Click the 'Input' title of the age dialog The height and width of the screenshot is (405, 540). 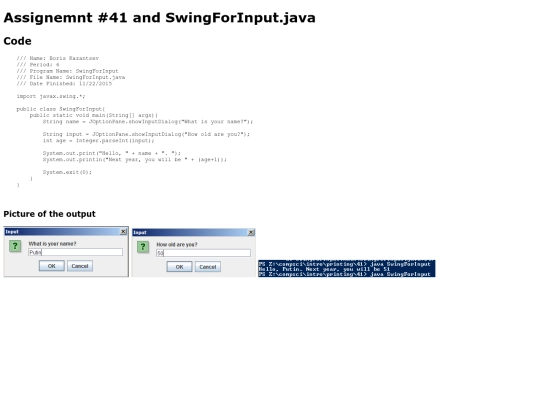coord(140,232)
